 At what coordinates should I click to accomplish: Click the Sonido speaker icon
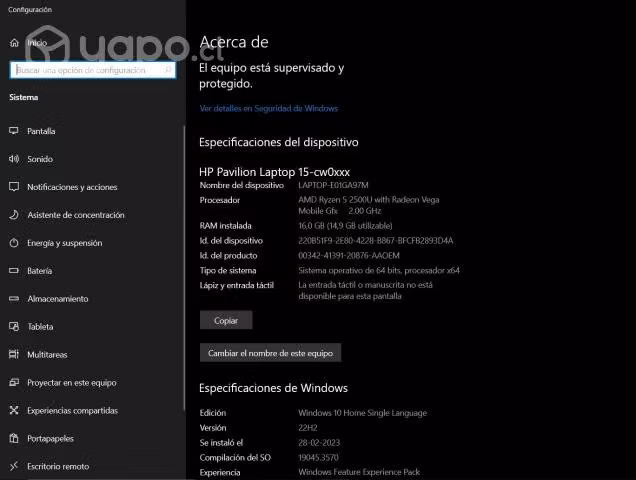14,159
